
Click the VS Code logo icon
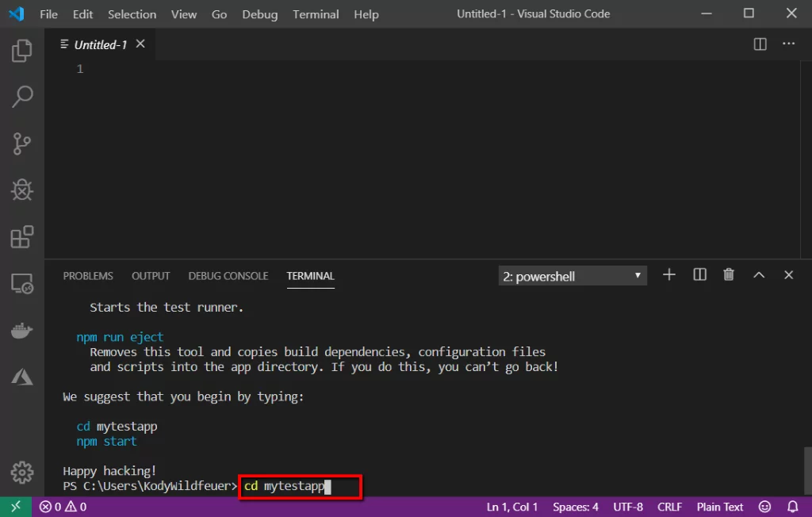tap(17, 13)
